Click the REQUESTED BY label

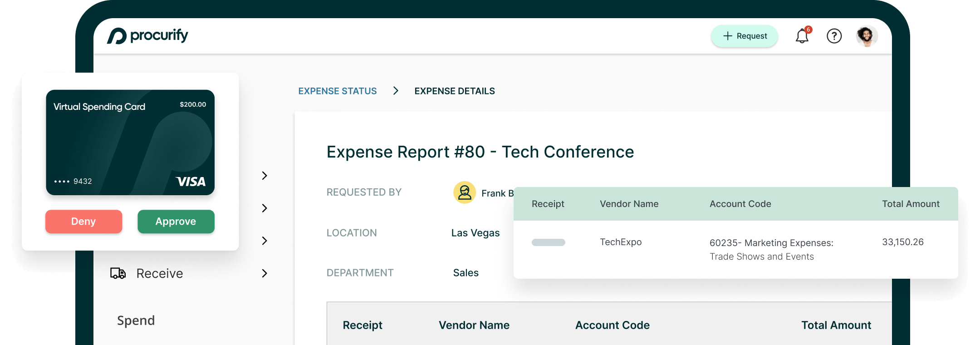click(x=364, y=192)
